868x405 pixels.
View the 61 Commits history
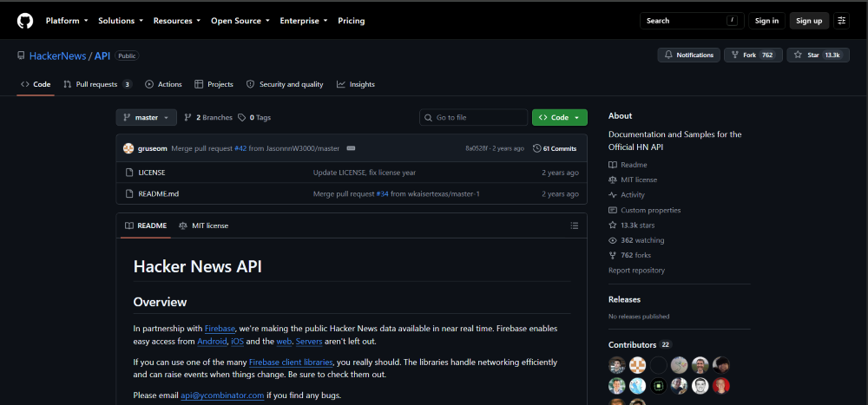[555, 148]
